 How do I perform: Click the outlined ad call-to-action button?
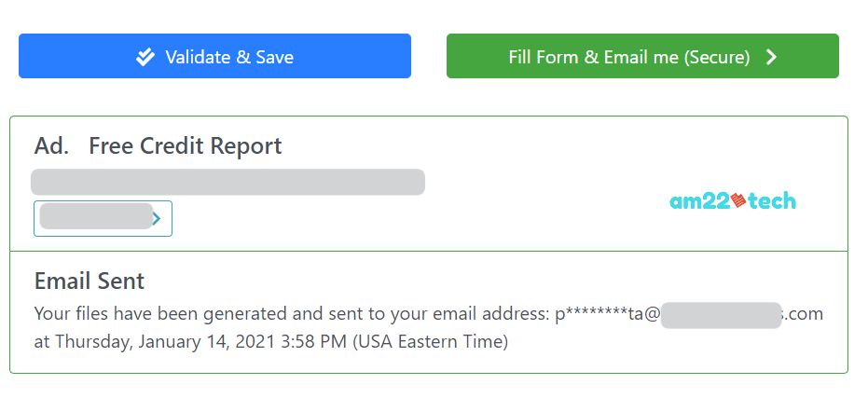tap(103, 219)
